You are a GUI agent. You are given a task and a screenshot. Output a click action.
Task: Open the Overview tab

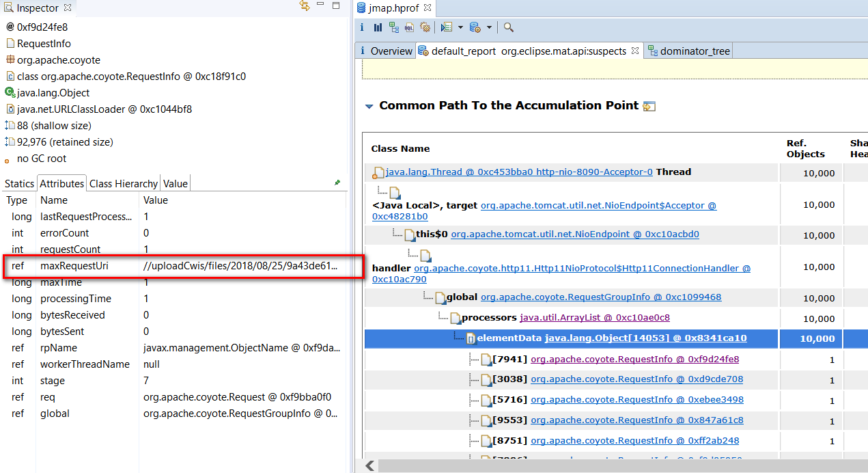[385, 51]
